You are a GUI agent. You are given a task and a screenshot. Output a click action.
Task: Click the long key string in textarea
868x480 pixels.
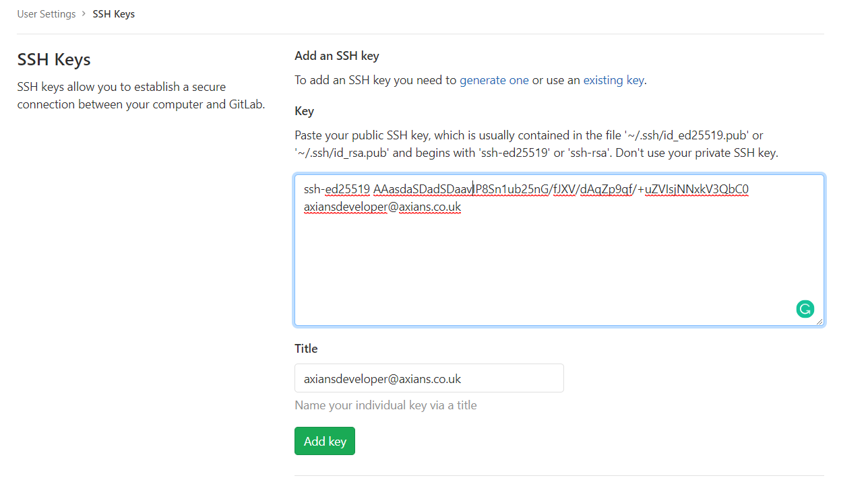[561, 189]
